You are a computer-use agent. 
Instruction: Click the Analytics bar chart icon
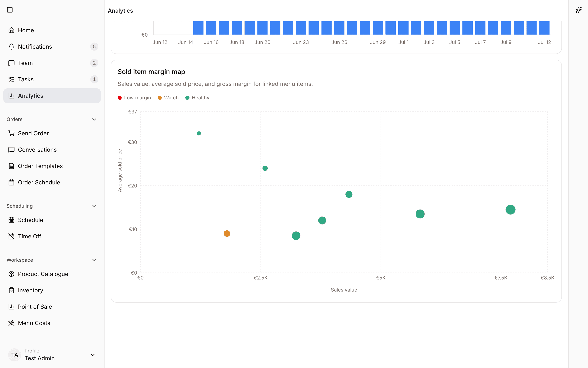11,95
